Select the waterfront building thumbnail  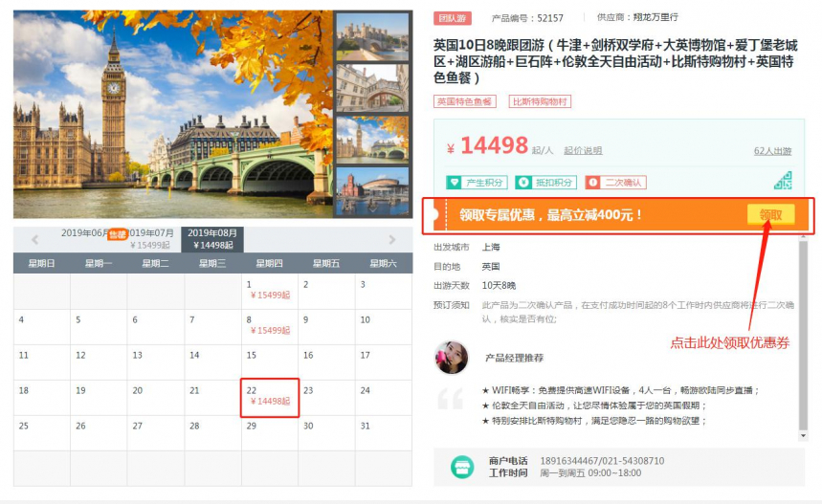click(x=372, y=190)
